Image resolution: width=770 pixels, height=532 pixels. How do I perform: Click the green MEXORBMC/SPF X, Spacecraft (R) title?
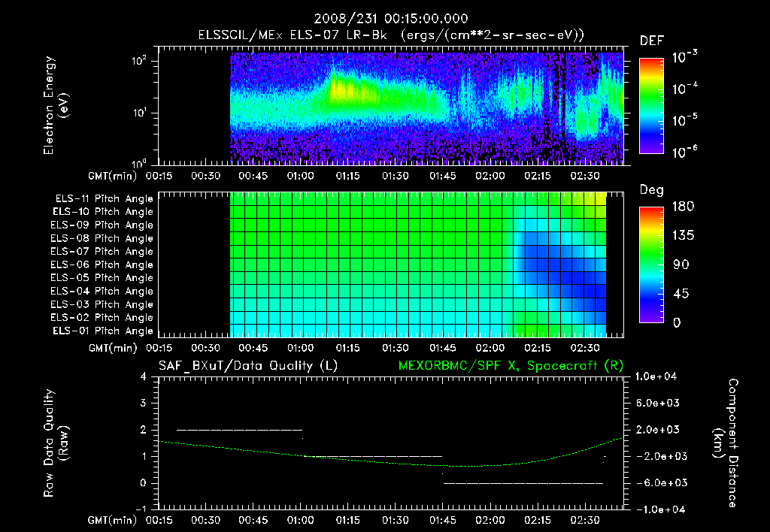[x=511, y=366]
